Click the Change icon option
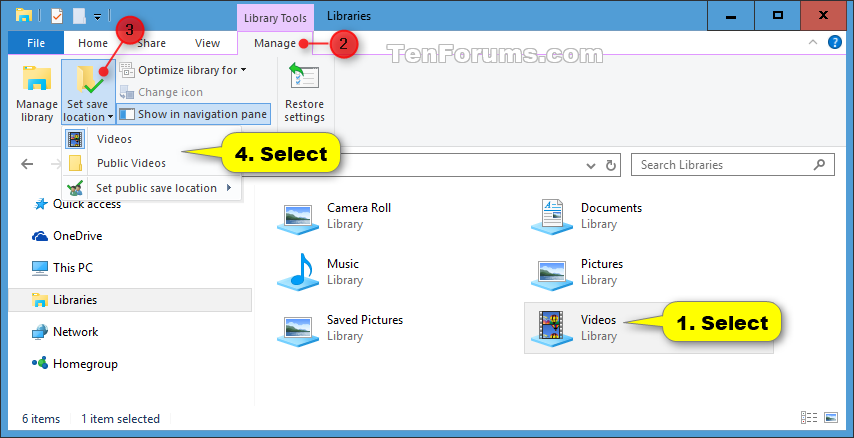Viewport: 854px width, 438px height. [161, 92]
